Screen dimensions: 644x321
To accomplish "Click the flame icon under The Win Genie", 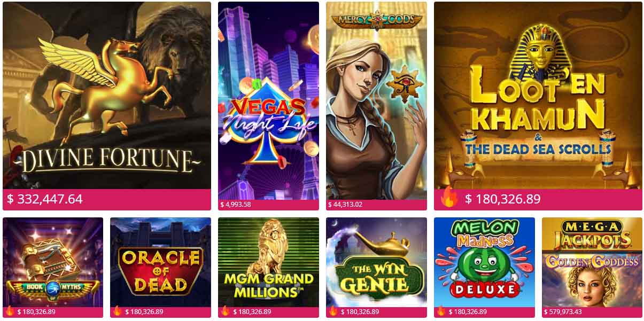I will 333,311.
